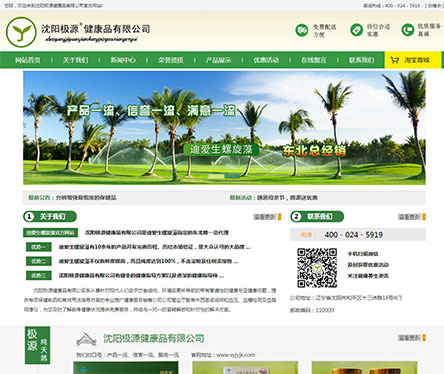444x374 pixels.
Task: Open the latest activity 母亲节 link
Action: 287,198
